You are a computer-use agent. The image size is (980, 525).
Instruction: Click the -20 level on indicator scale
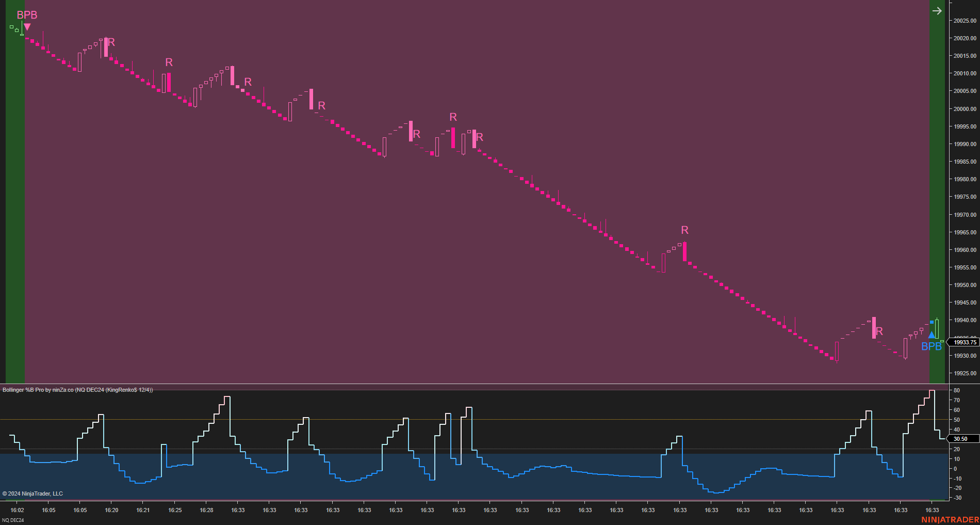coord(956,488)
